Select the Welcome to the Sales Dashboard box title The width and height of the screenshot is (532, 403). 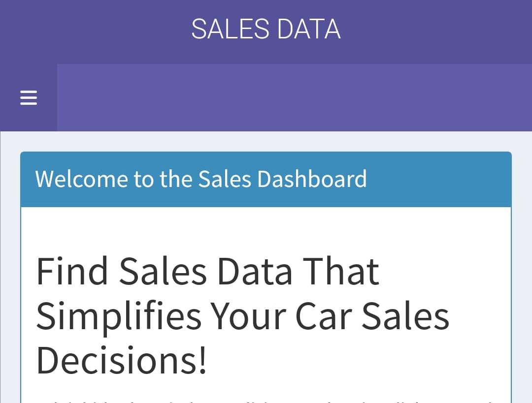[201, 179]
